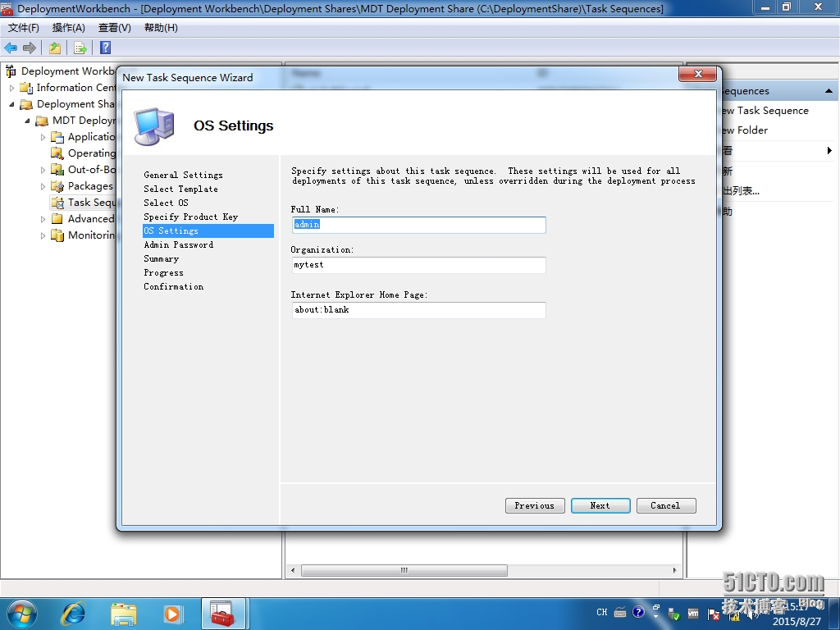This screenshot has width=840, height=630.
Task: Click the on-screen keyboard tray icon
Action: (x=620, y=612)
